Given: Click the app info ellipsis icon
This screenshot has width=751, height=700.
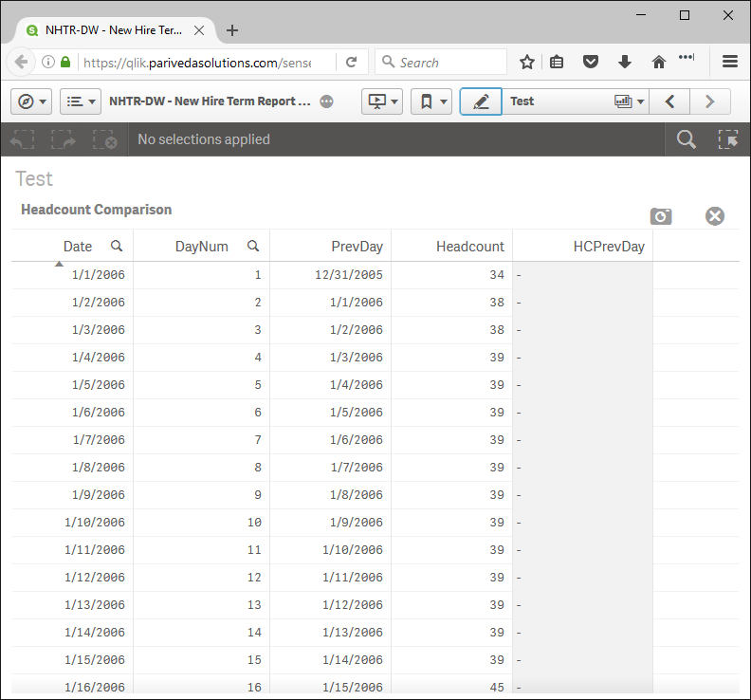Looking at the screenshot, I should [327, 101].
